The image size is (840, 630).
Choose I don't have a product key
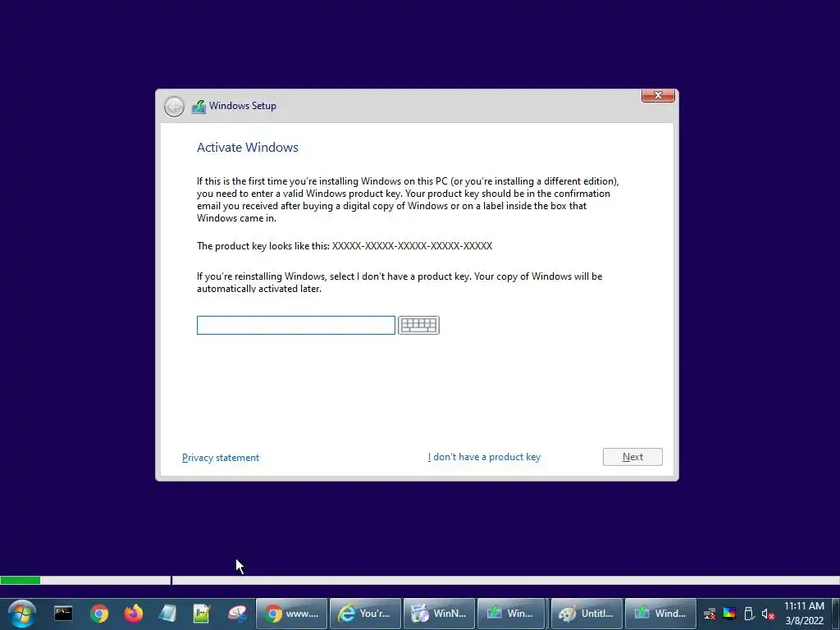484,457
